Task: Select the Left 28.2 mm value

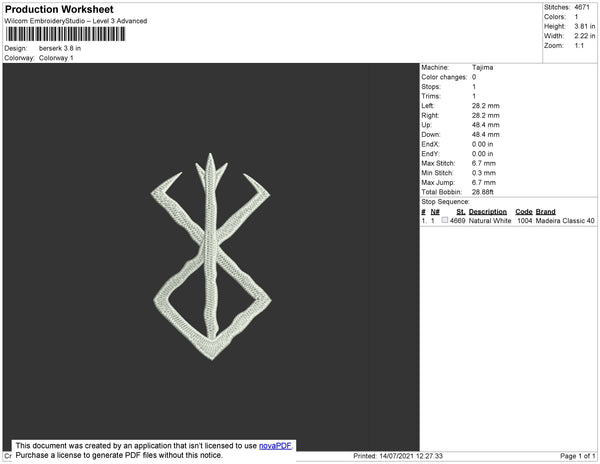Action: (x=486, y=106)
